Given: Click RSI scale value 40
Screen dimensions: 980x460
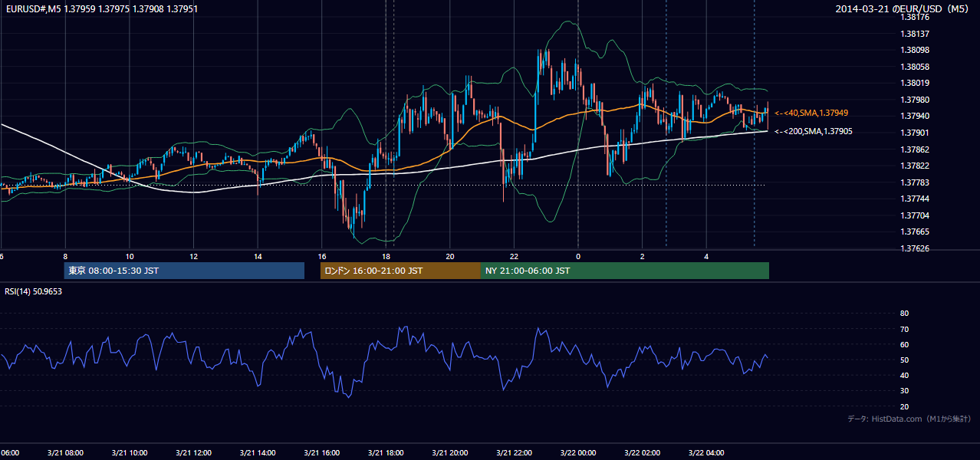Looking at the screenshot, I should tap(904, 376).
